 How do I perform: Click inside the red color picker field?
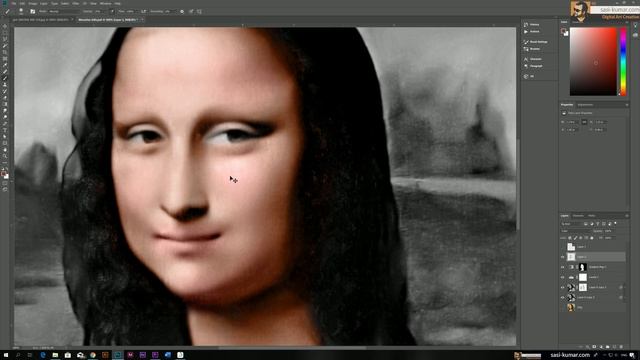(593, 62)
